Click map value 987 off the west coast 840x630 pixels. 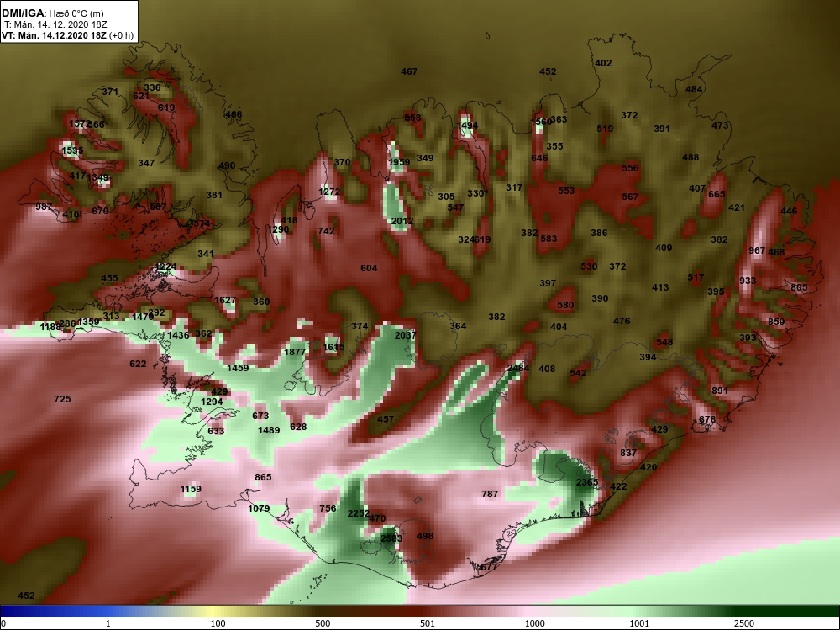[44, 207]
